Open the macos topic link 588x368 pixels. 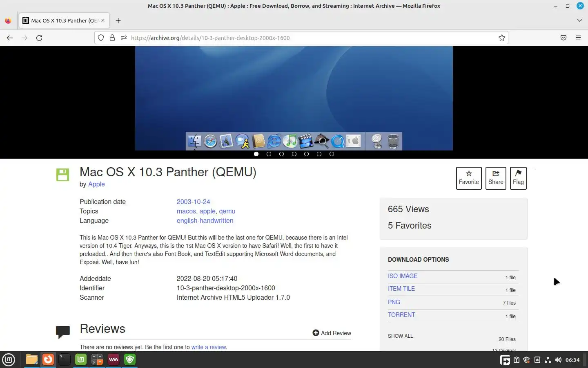pyautogui.click(x=186, y=211)
